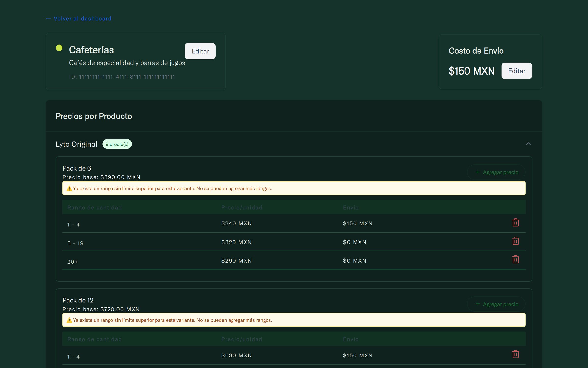The height and width of the screenshot is (368, 588).
Task: Click the Pack de 6 variant title
Action: tap(77, 168)
